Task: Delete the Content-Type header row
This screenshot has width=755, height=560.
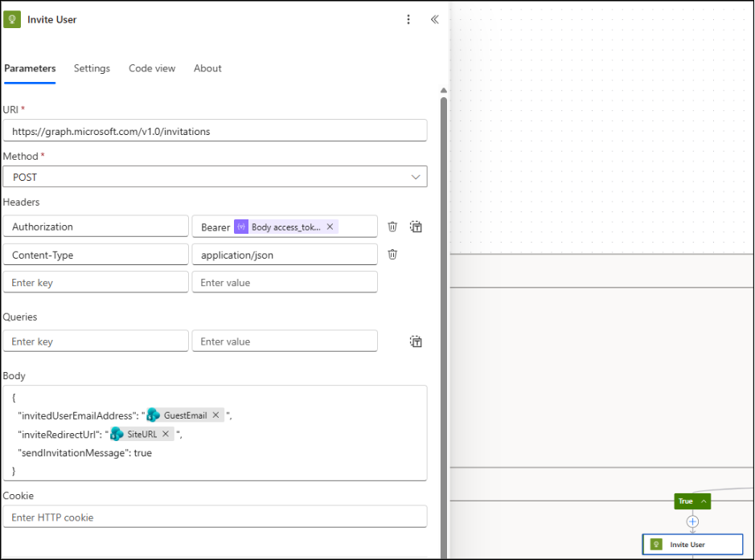Action: coord(392,254)
